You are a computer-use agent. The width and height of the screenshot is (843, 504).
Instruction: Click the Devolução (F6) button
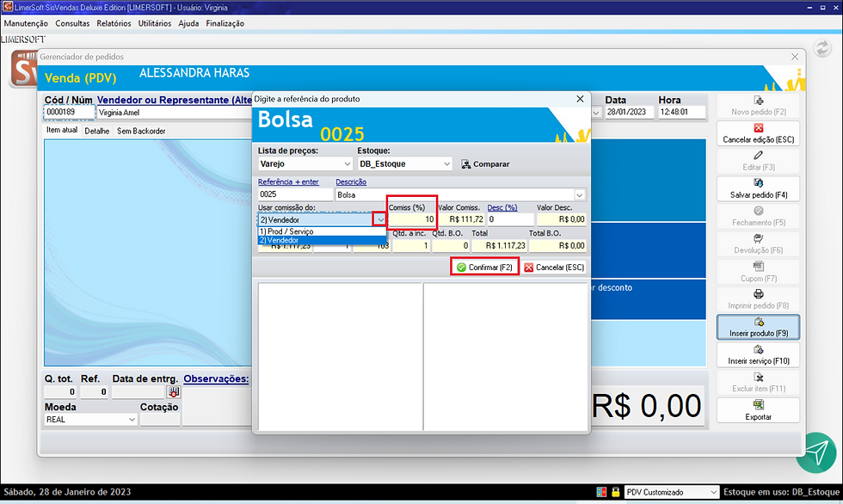(758, 244)
